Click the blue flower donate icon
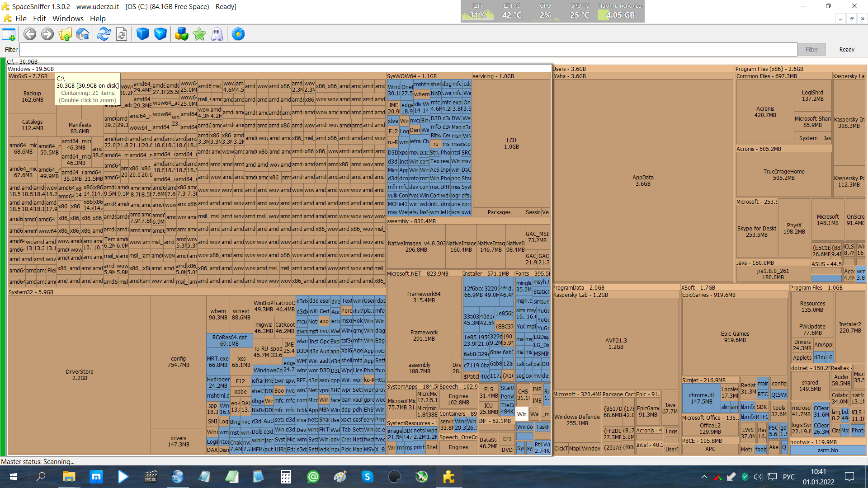The image size is (868, 488). pyautogui.click(x=238, y=34)
